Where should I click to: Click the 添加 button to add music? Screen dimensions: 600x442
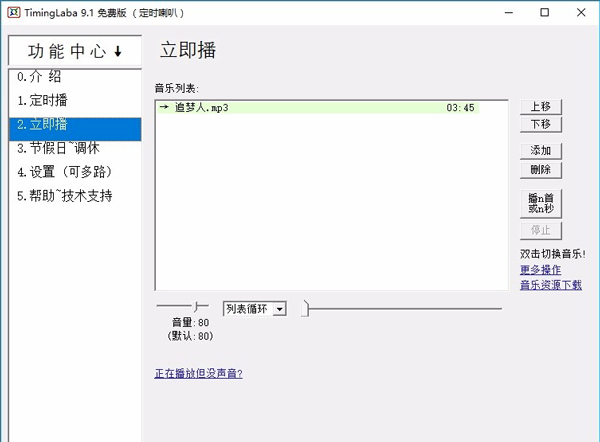(541, 151)
